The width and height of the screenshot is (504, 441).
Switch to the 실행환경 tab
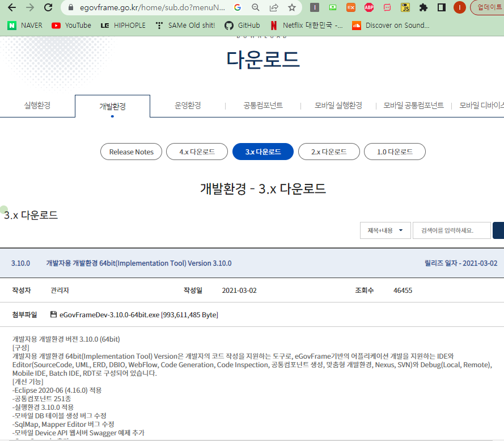click(37, 106)
